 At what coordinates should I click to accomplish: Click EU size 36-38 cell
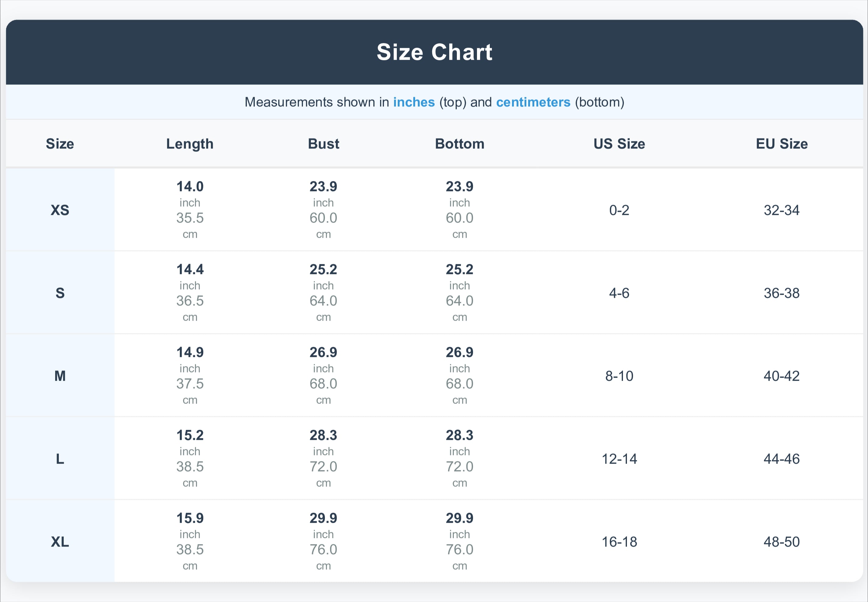point(781,293)
